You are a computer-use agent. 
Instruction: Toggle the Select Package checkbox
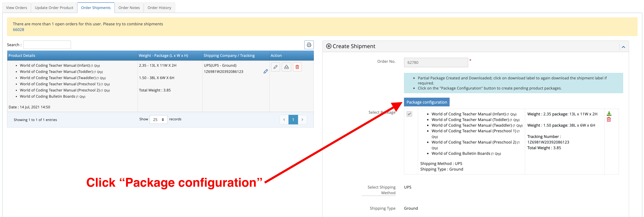pos(409,114)
